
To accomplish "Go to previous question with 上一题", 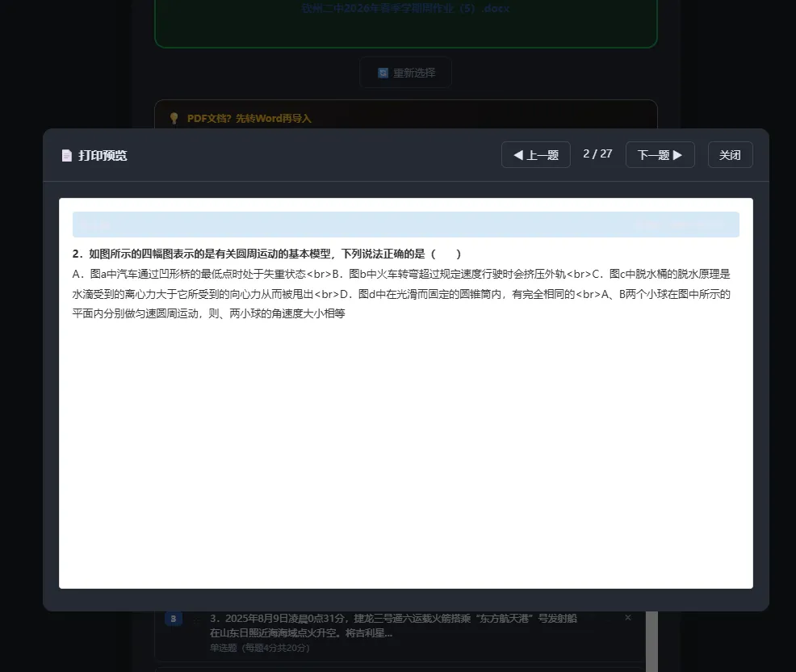I will coord(535,155).
